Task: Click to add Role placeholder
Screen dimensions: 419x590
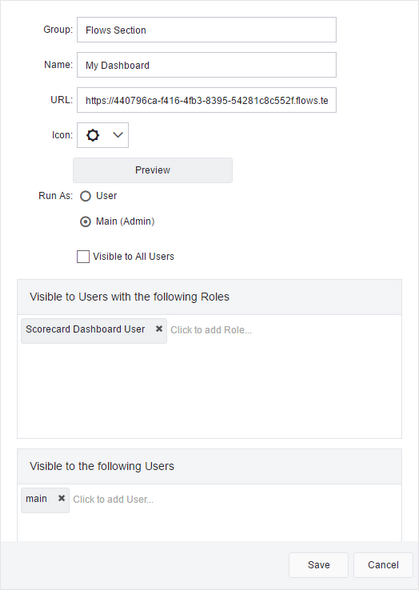Action: [x=211, y=330]
